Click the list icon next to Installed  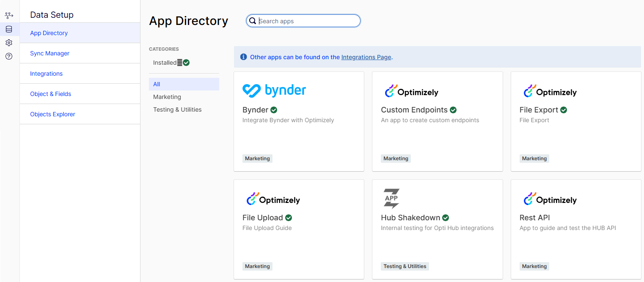tap(179, 63)
